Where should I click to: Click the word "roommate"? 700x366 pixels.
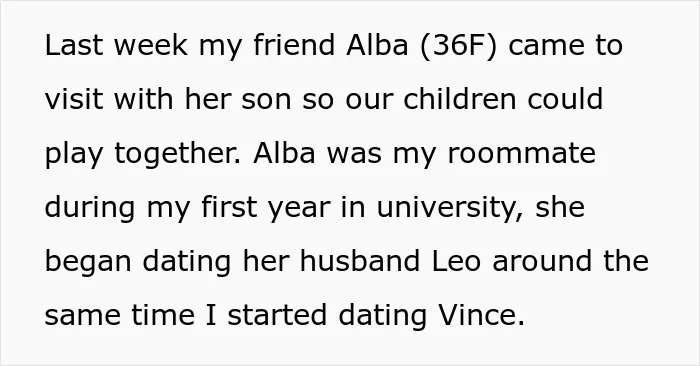tap(521, 154)
